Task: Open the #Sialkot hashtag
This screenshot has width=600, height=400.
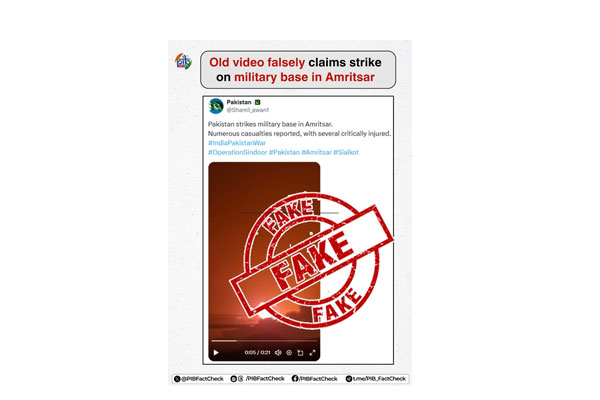Action: tap(346, 152)
